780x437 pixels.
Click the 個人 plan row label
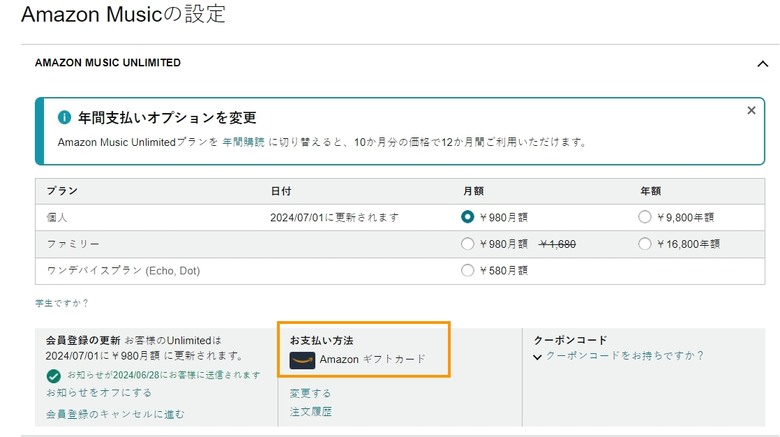pyautogui.click(x=57, y=218)
